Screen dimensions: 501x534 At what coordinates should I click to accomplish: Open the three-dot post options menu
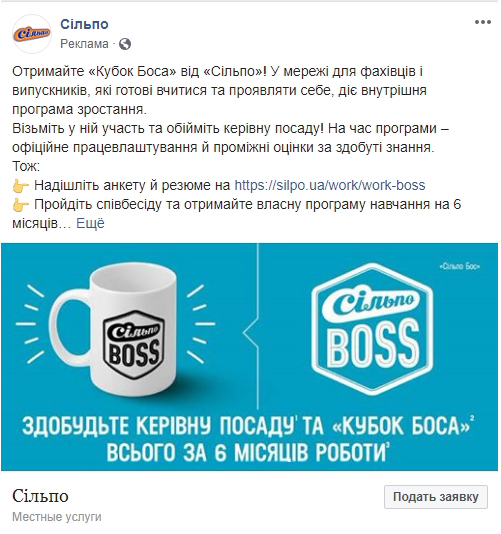482,22
